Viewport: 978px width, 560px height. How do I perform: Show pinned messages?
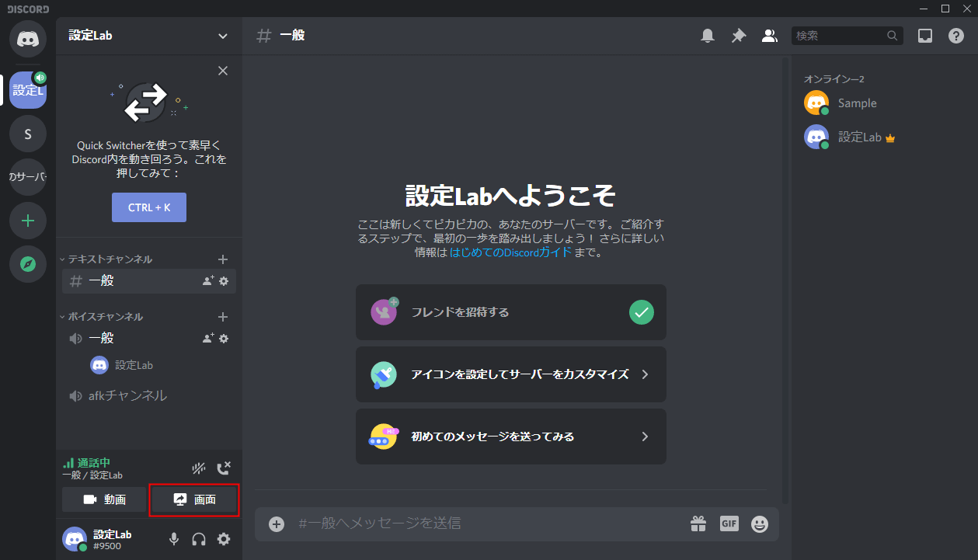point(739,36)
